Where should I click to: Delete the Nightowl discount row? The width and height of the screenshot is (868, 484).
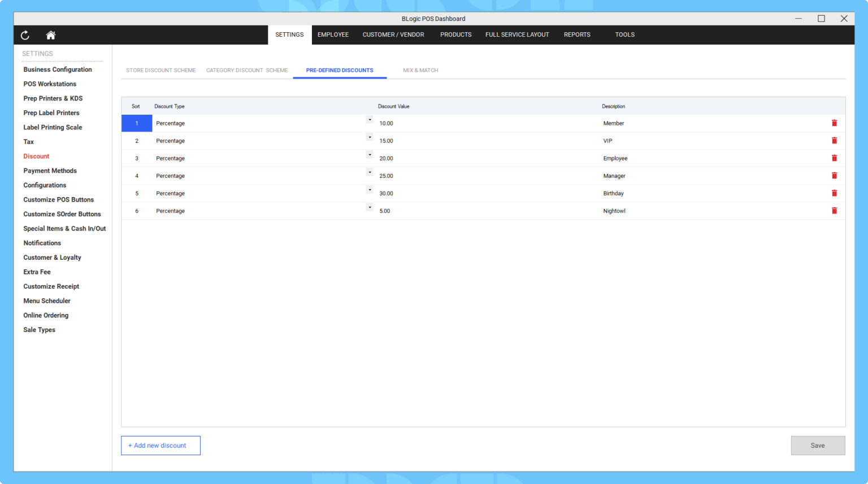click(x=834, y=211)
